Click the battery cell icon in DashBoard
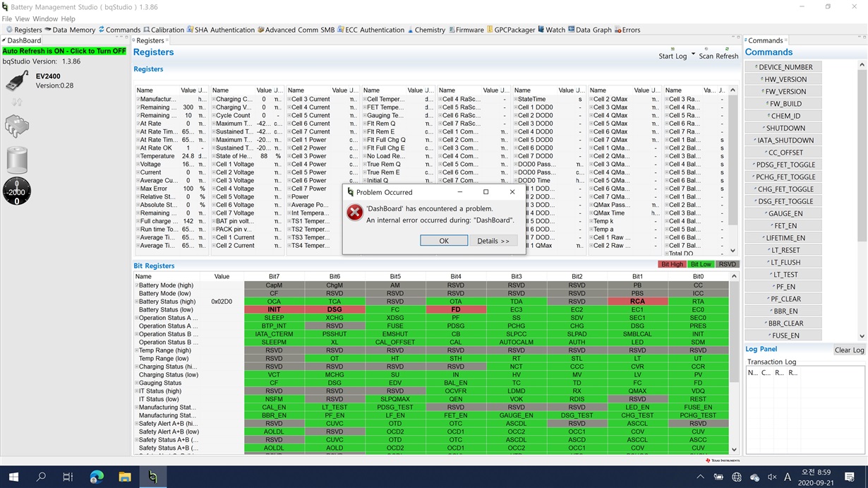 tap(16, 160)
